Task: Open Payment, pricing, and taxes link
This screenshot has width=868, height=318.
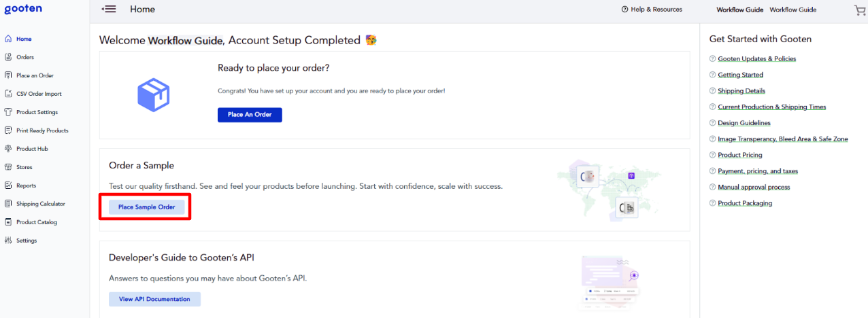Action: 758,171
